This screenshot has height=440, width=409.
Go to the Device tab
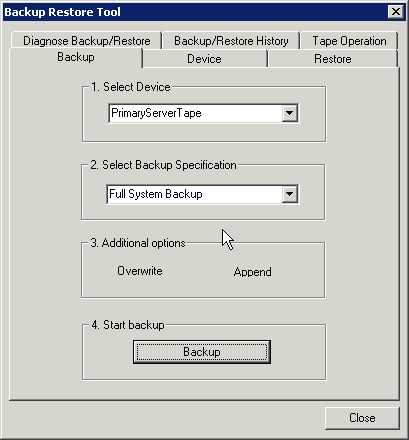tap(204, 59)
